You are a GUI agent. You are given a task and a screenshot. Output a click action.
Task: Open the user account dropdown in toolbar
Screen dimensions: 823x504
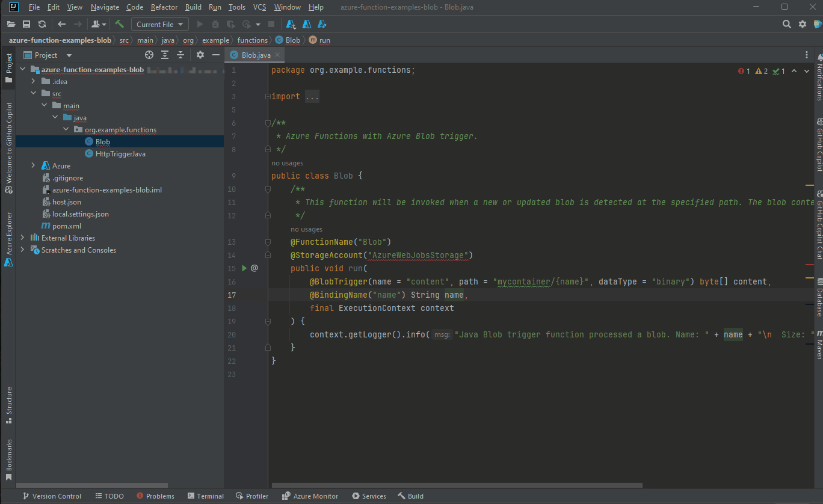[x=98, y=24]
